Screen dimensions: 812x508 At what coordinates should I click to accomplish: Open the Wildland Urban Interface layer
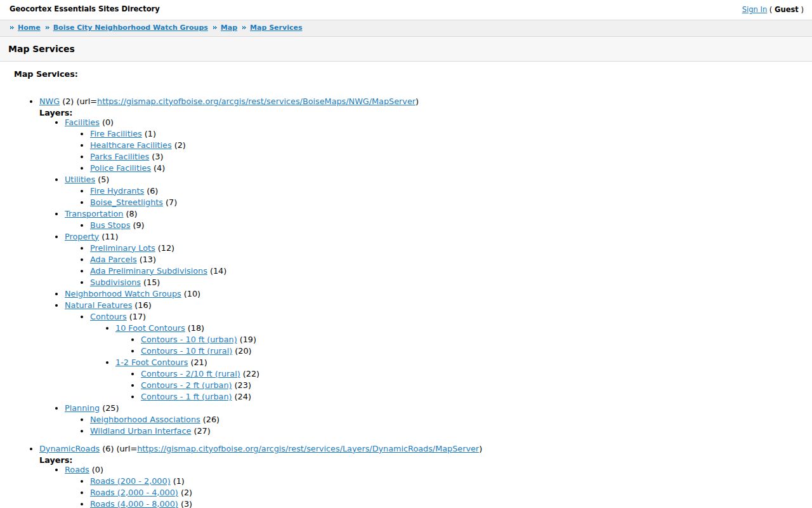click(140, 431)
